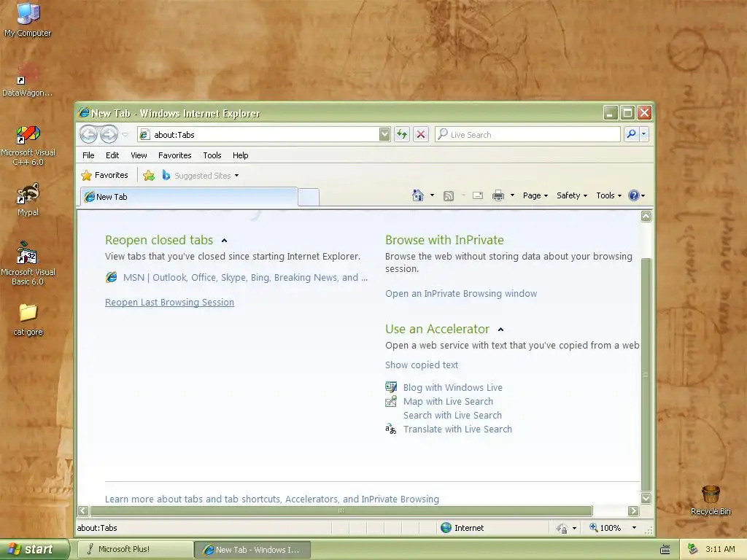Open the Favorites menu

(x=175, y=155)
